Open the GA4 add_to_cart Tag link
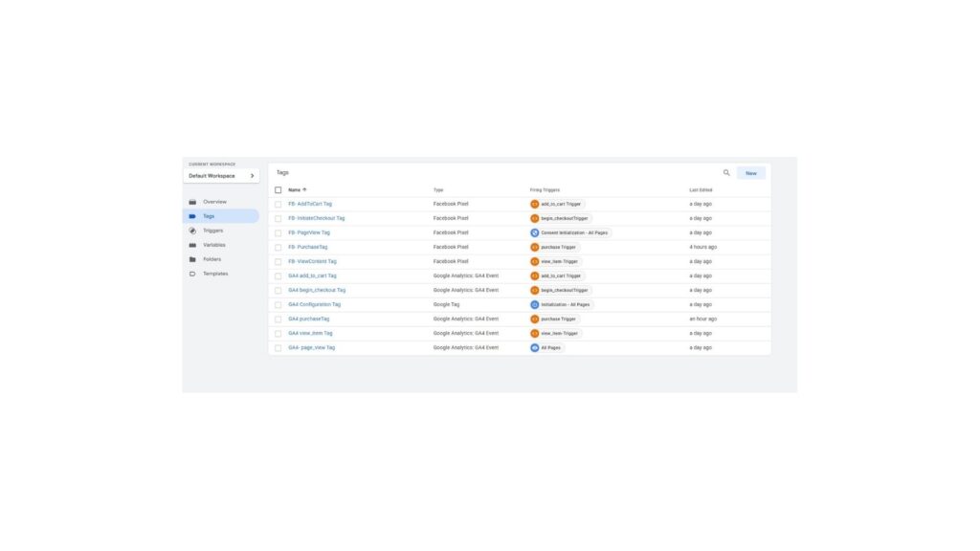This screenshot has width=980, height=551. [312, 276]
